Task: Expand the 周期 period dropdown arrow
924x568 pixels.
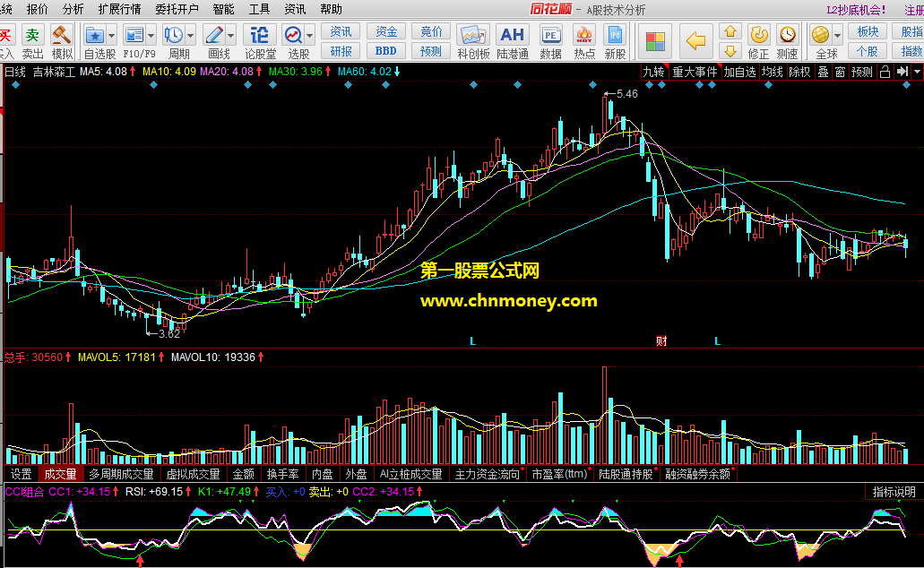Action: point(190,36)
